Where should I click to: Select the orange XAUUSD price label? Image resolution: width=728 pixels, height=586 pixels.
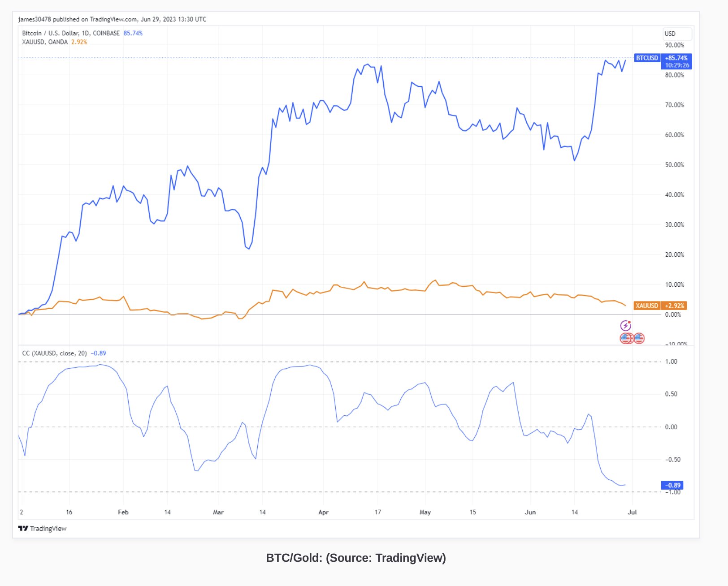[647, 306]
